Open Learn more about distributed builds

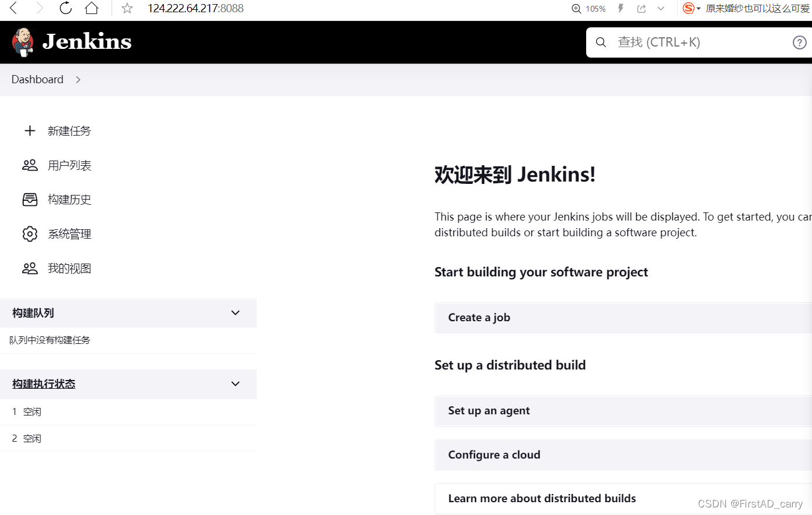(x=623, y=499)
